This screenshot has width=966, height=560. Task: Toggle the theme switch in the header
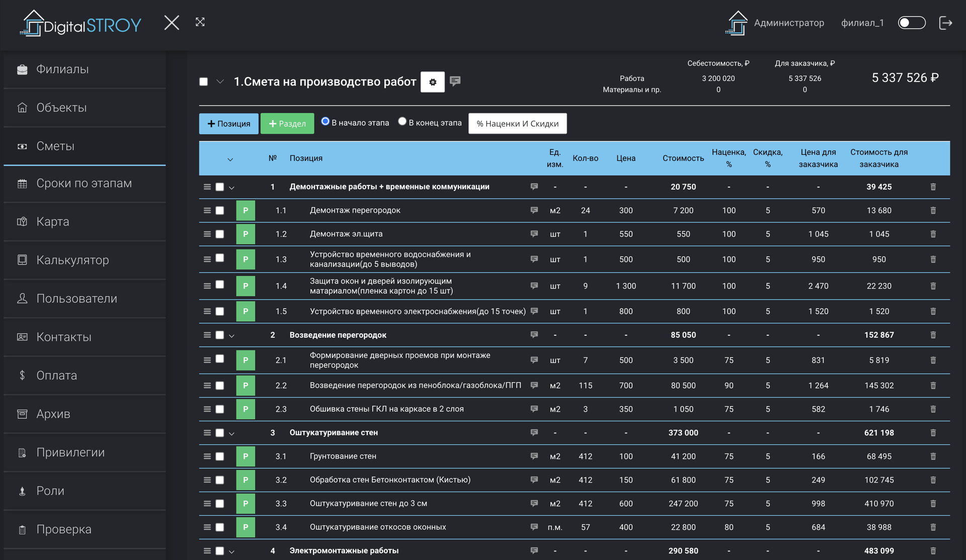point(912,23)
